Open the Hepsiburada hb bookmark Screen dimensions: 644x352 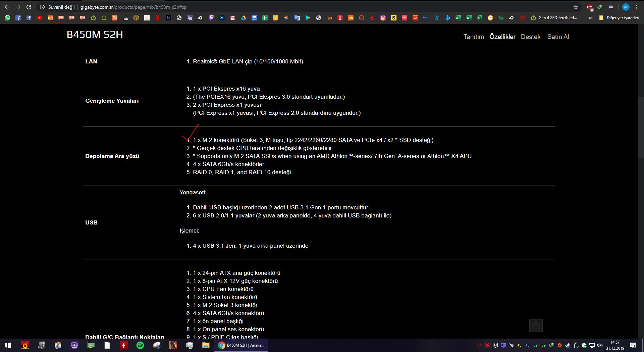pos(351,18)
